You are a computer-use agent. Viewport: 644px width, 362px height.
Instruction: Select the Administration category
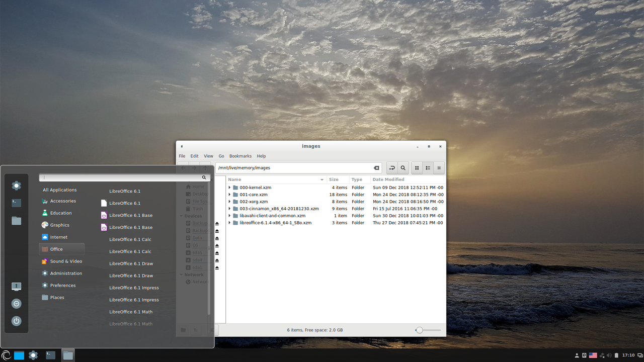[x=61, y=274]
